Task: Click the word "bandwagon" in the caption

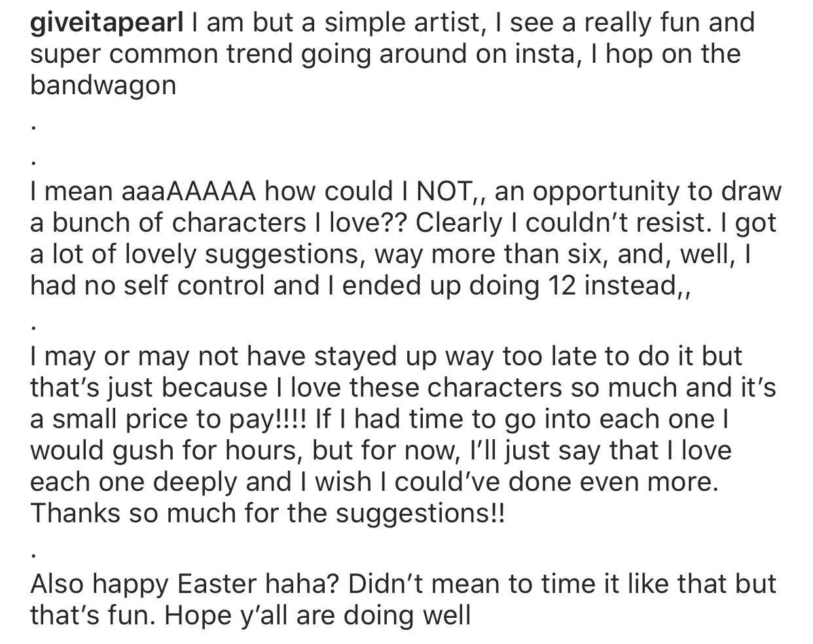Action: pos(103,86)
